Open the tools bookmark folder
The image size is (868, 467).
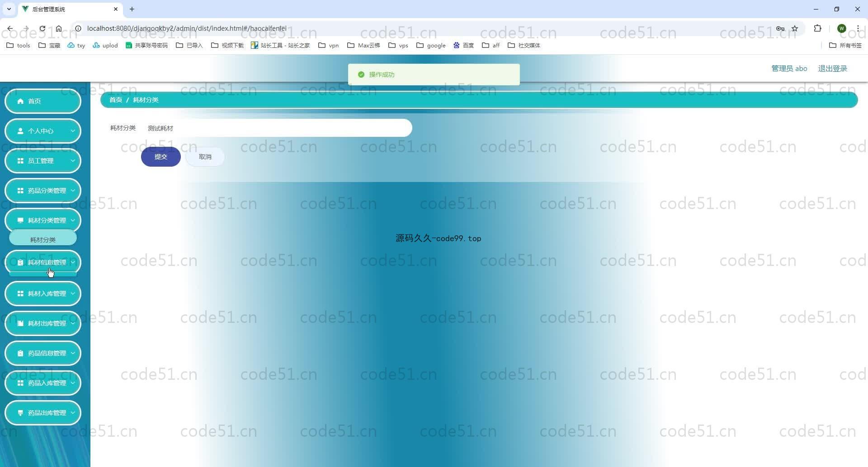(19, 45)
